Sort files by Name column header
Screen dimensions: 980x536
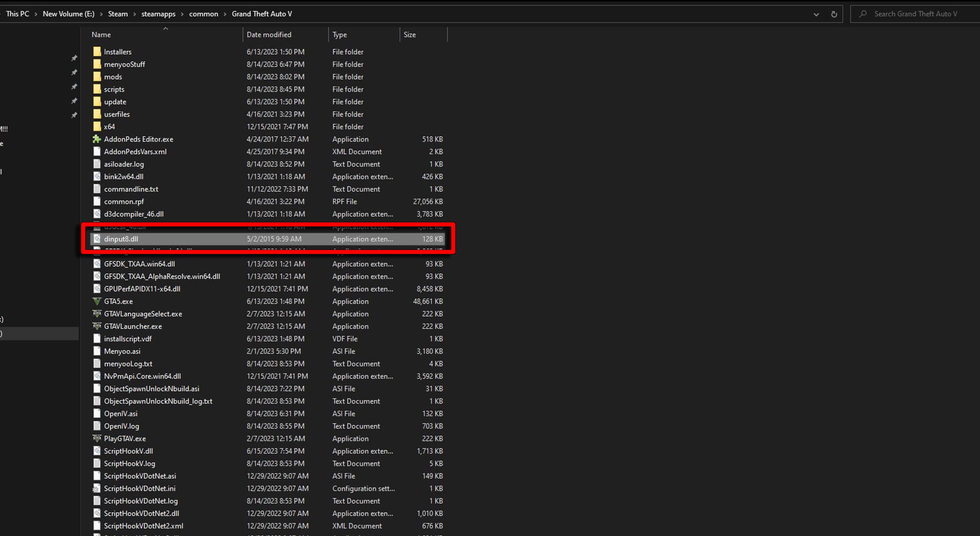(101, 35)
